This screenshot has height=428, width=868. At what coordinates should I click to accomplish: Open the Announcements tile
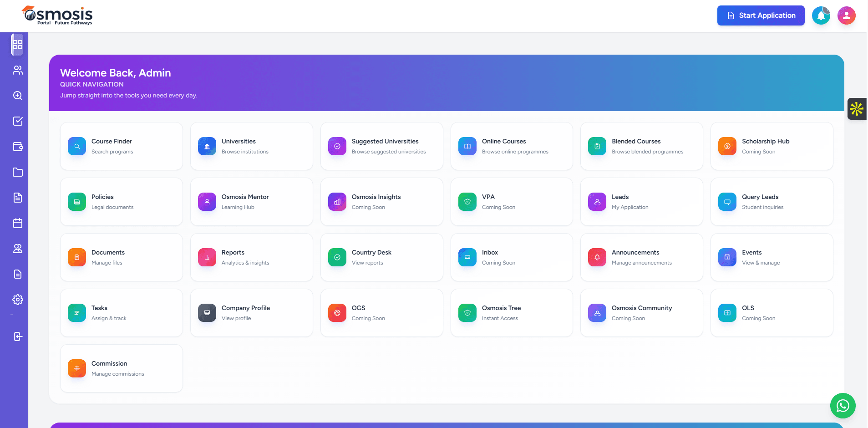coord(641,257)
